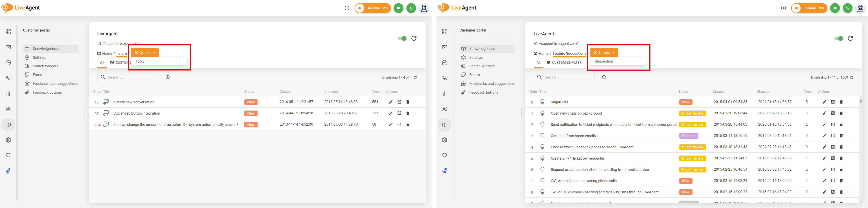
Task: Delete the 'Create new conversation' topic
Action: (x=407, y=102)
